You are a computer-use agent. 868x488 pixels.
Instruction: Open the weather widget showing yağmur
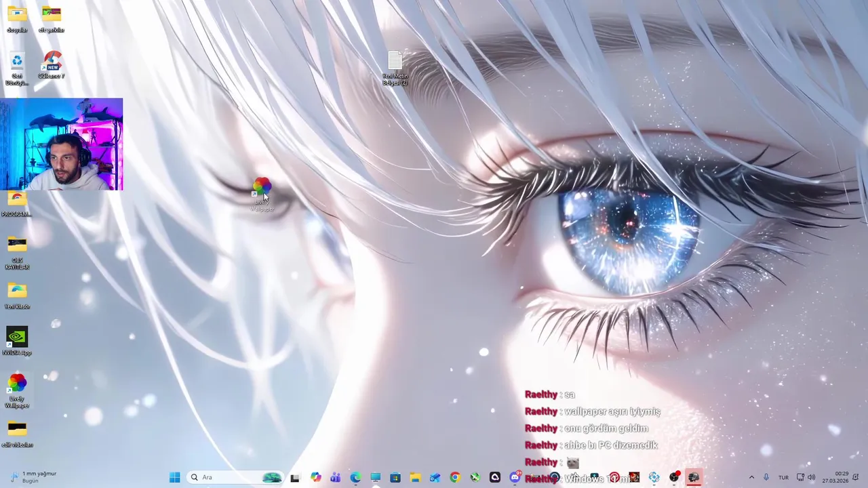coord(34,477)
